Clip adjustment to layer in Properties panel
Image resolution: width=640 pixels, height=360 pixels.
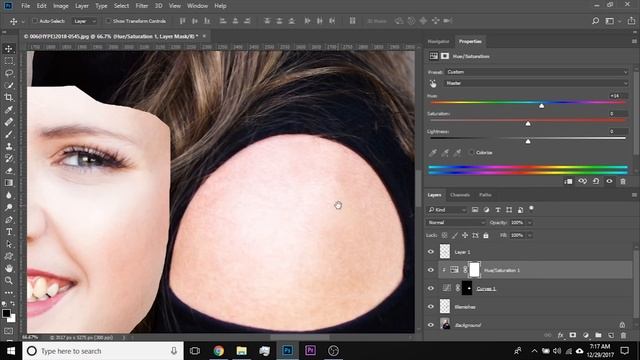click(x=568, y=182)
